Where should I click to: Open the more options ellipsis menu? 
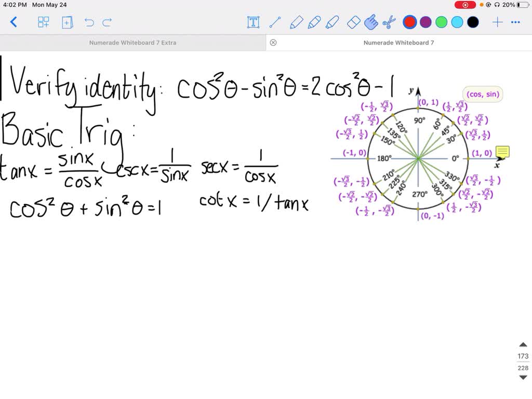click(515, 22)
